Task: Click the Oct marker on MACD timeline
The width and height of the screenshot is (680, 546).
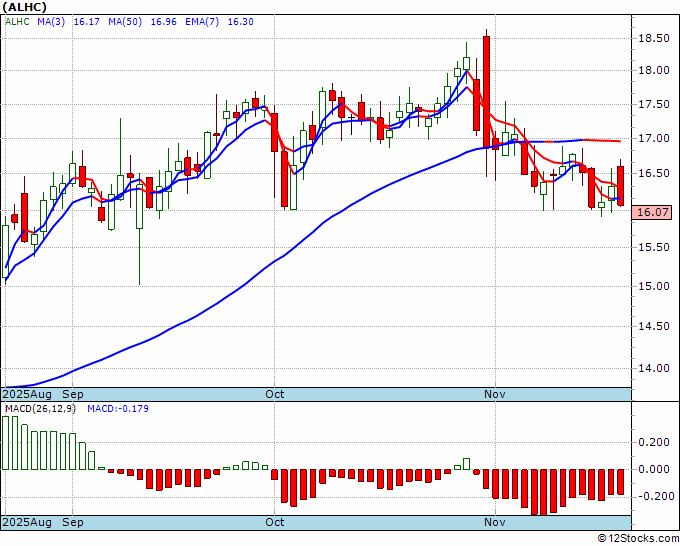Action: [275, 522]
